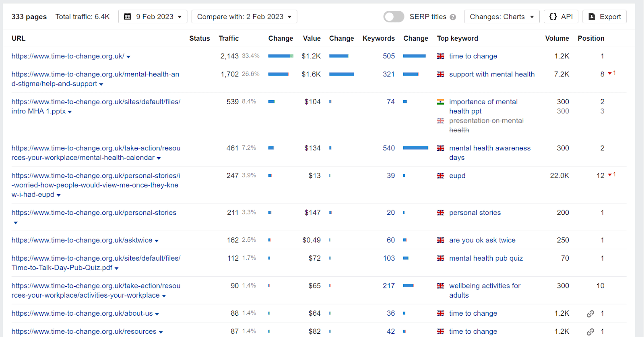
Task: Open Compare with: 2 Feb 2023 dropdown
Action: 244,16
